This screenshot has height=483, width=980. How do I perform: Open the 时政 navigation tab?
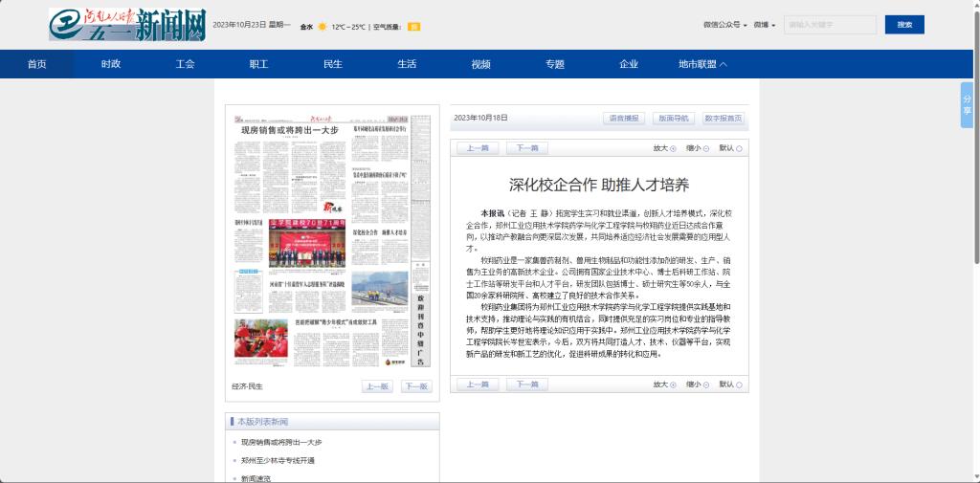111,64
